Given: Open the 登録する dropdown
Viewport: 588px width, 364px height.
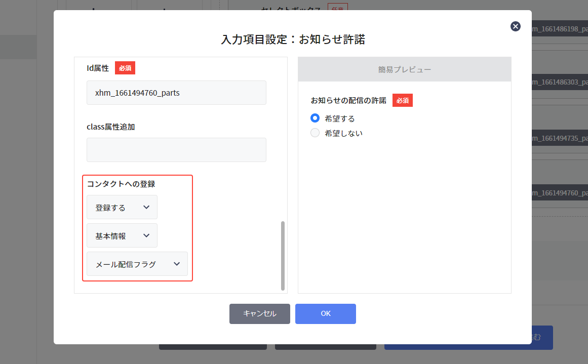Looking at the screenshot, I should click(x=122, y=207).
